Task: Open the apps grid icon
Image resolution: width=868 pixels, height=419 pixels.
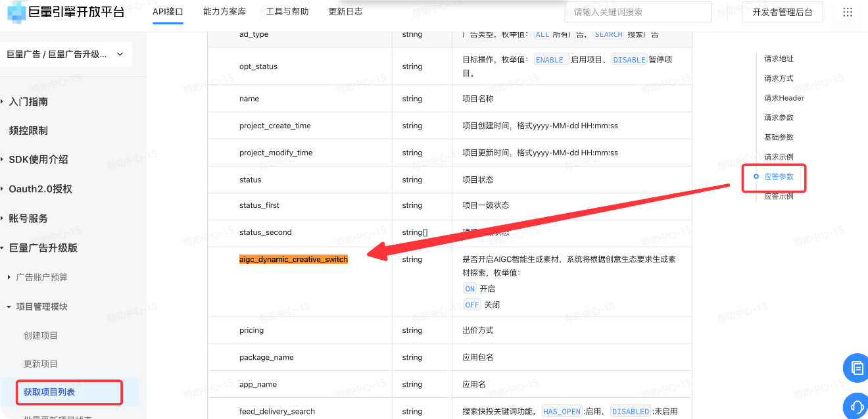Action: tap(848, 12)
